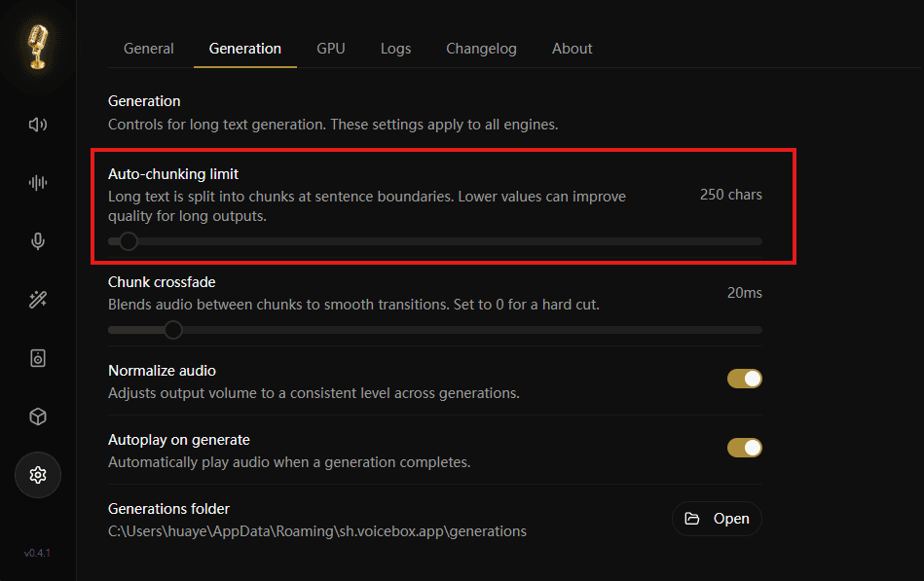
Task: Click the settings gear sidebar icon
Action: pos(38,475)
